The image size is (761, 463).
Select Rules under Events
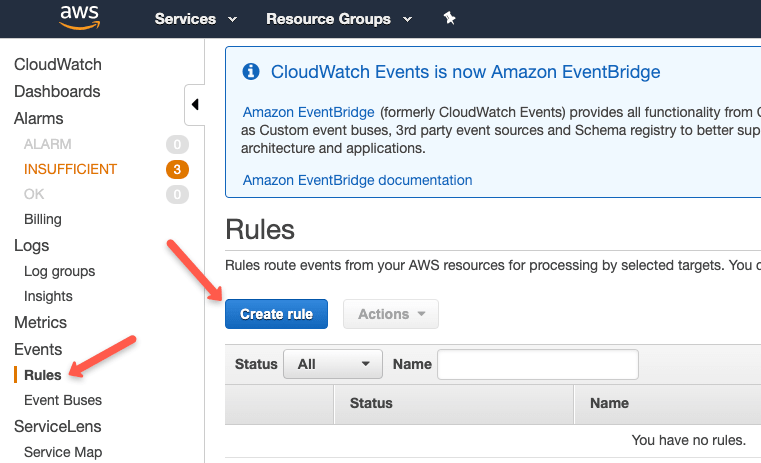43,375
